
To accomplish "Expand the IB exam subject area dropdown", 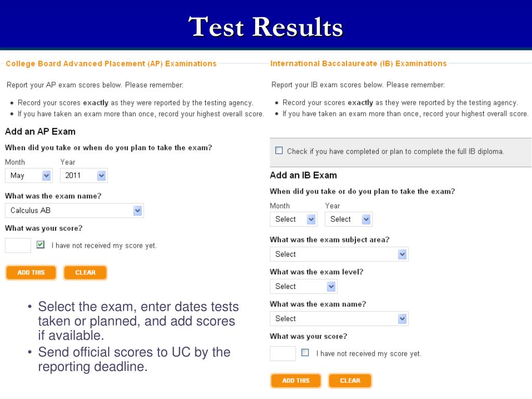I will [339, 254].
